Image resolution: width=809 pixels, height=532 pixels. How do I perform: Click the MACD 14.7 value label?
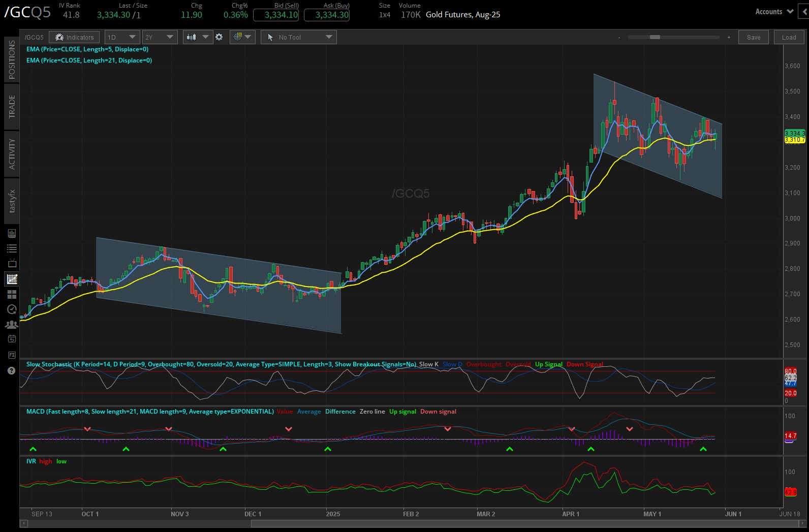tap(790, 436)
